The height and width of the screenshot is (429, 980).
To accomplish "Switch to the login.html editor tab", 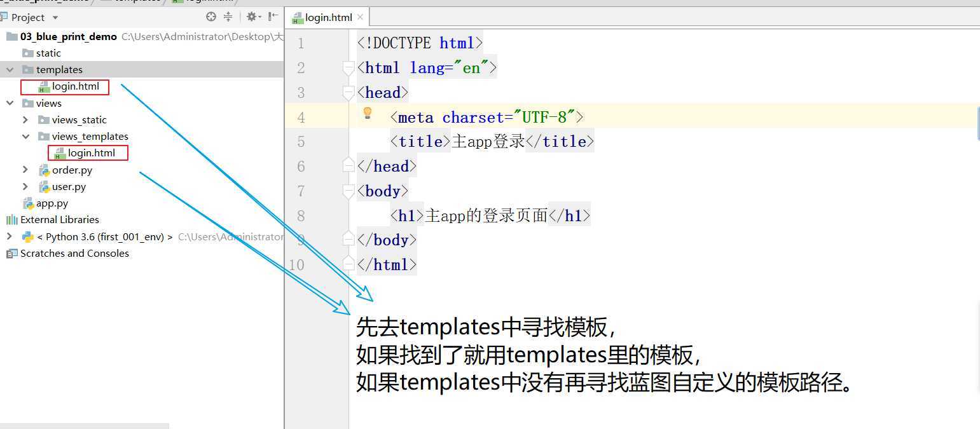I will pyautogui.click(x=328, y=17).
